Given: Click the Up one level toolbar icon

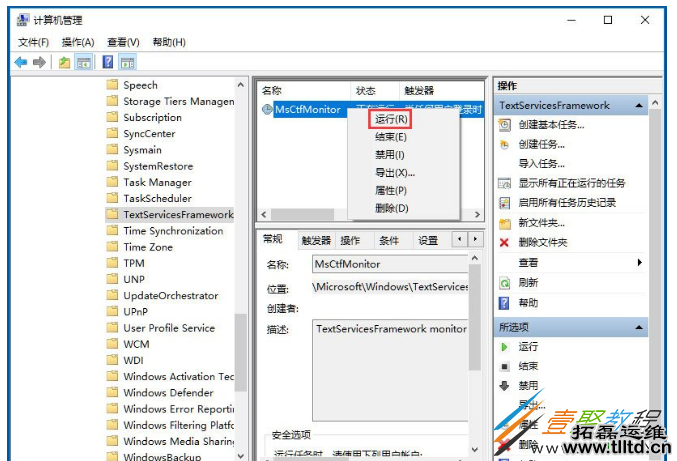Looking at the screenshot, I should coord(64,63).
